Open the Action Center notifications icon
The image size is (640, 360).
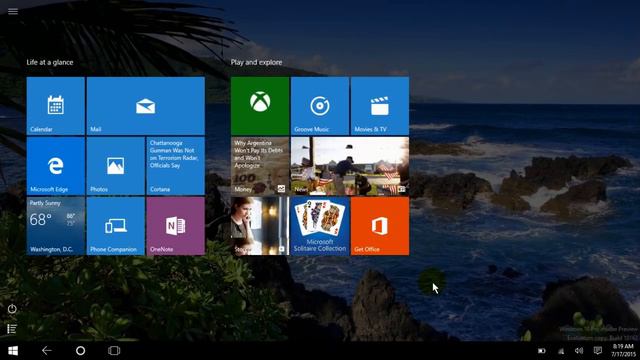click(x=598, y=351)
